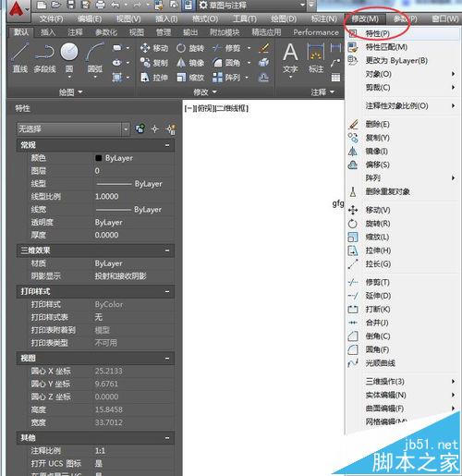Click the select objects icon in properties palette

pos(155,129)
